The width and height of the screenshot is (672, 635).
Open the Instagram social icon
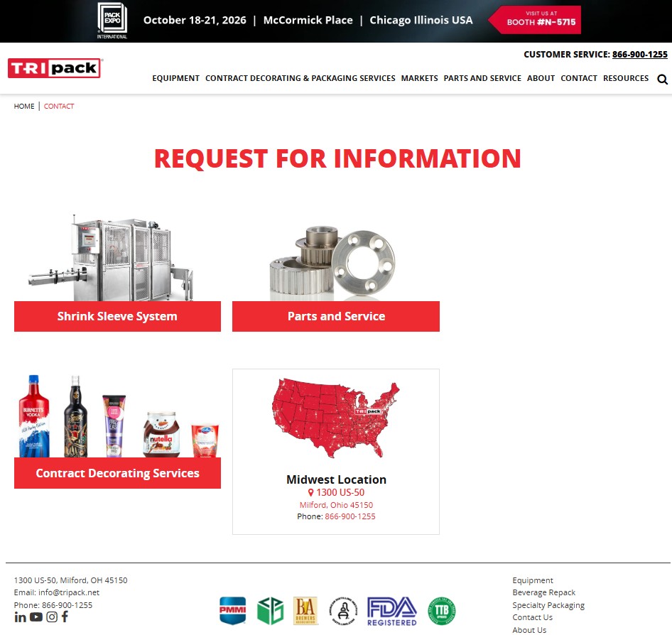point(52,617)
